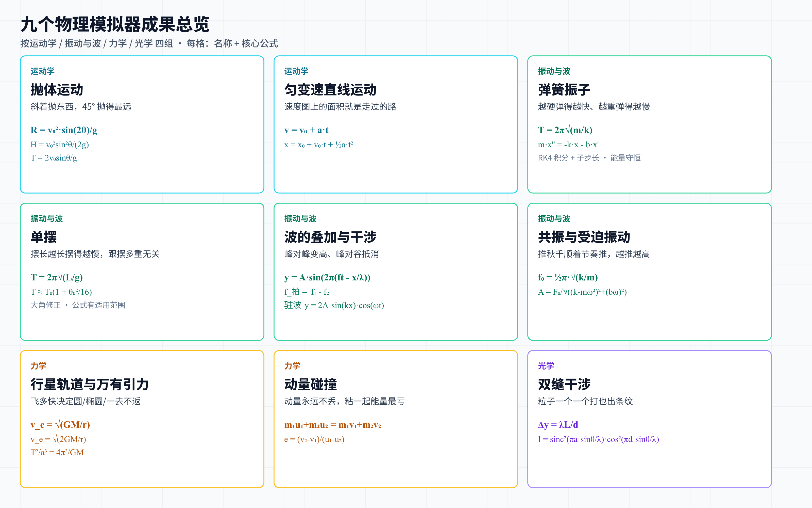Select the formula T ≈ T₀(1 + θ₀²/16)
The image size is (812, 508).
click(61, 292)
